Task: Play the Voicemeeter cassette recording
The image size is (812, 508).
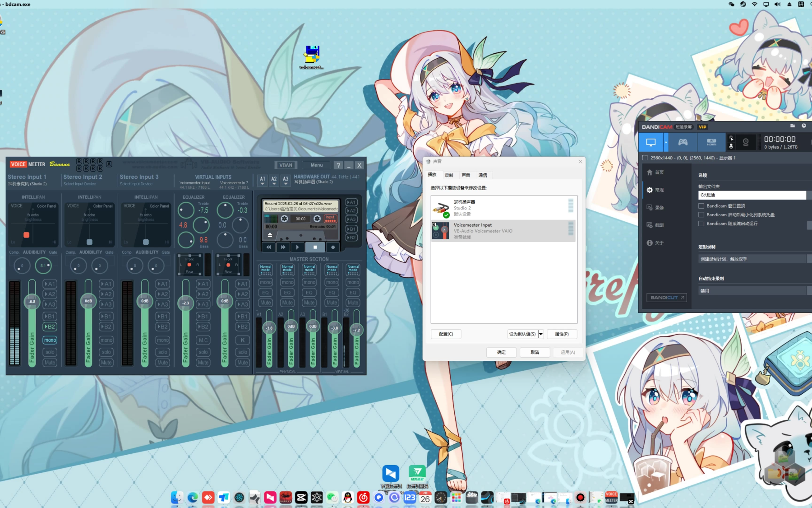Action: point(297,247)
